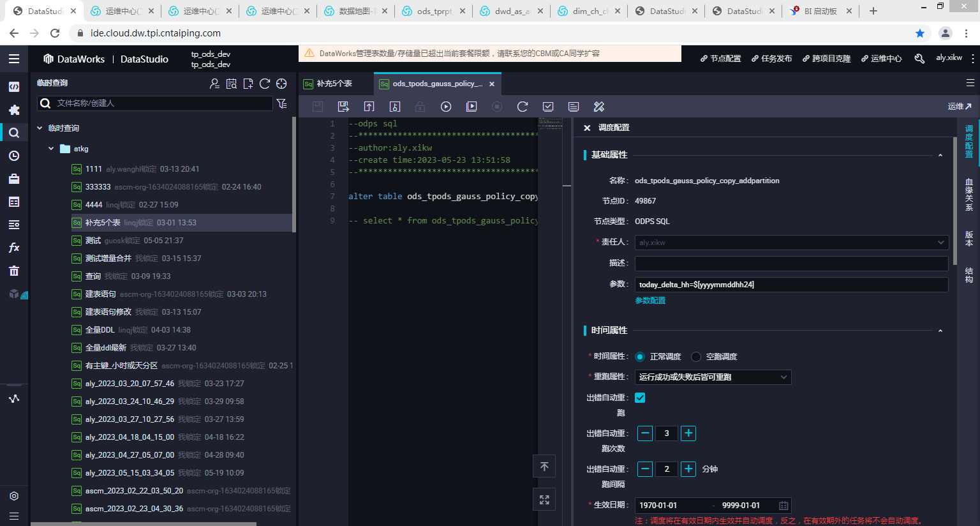Increase 出错自动重跑次数 with plus button
The height and width of the screenshot is (526, 980).
[x=688, y=433]
